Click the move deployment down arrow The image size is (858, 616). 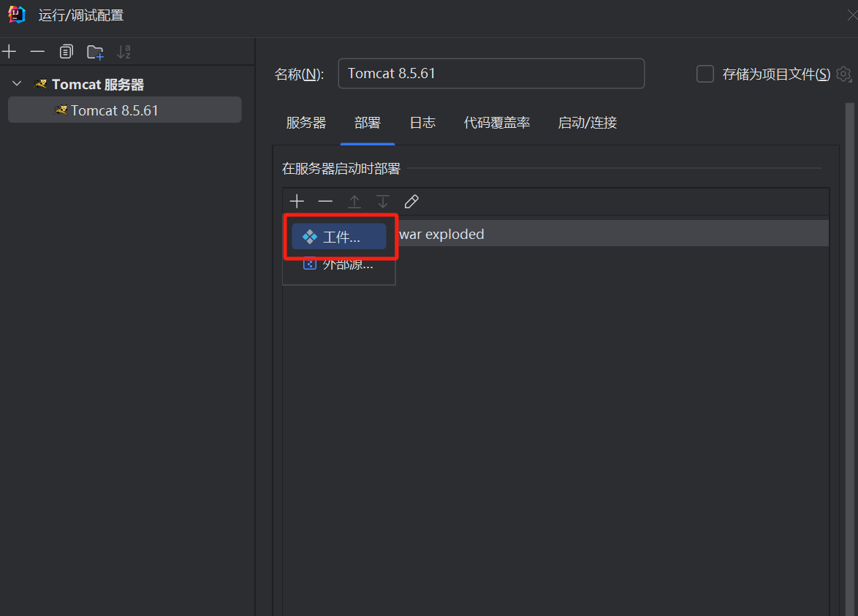383,202
